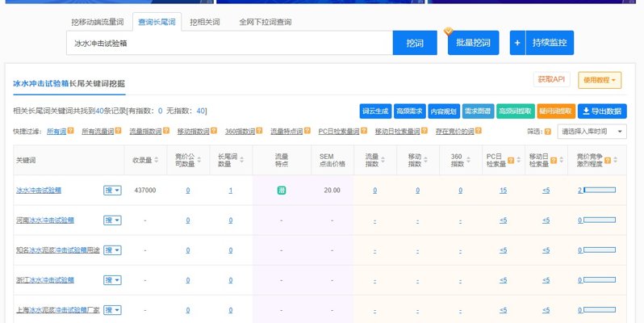The width and height of the screenshot is (644, 323).
Task: Expand the 使用教程 dropdown button
Action: (x=600, y=80)
